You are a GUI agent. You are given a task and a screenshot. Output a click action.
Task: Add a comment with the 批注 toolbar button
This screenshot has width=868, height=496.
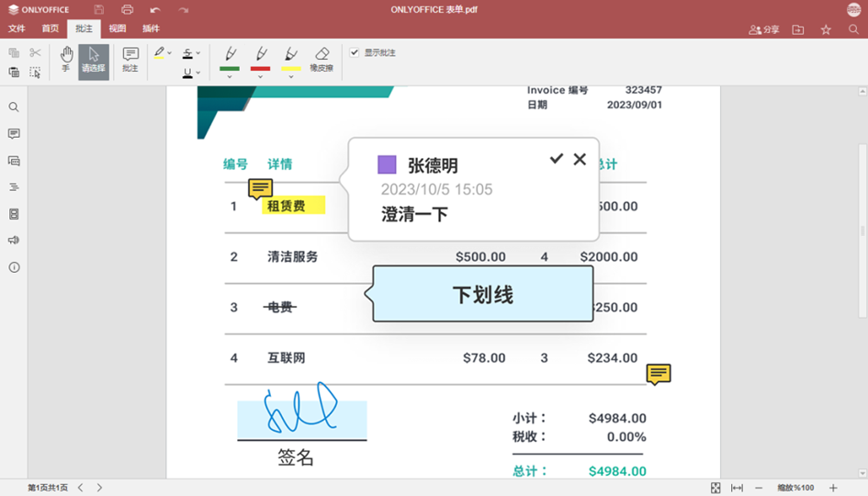click(130, 60)
